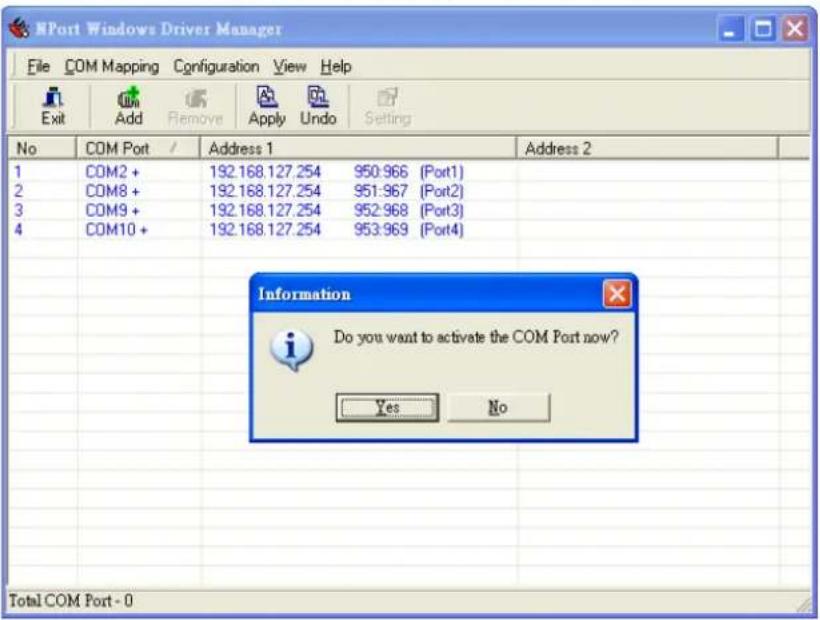Click the Undo toolbar icon
This screenshot has width=820, height=620.
[318, 106]
